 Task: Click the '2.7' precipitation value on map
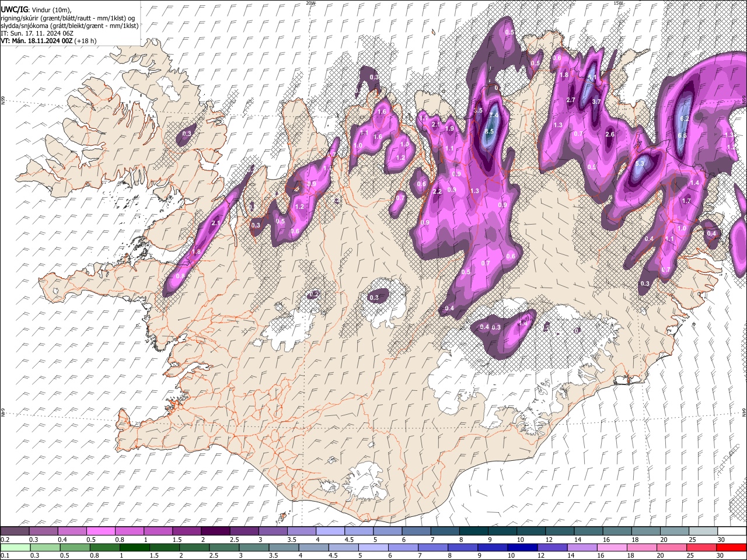[x=571, y=100]
